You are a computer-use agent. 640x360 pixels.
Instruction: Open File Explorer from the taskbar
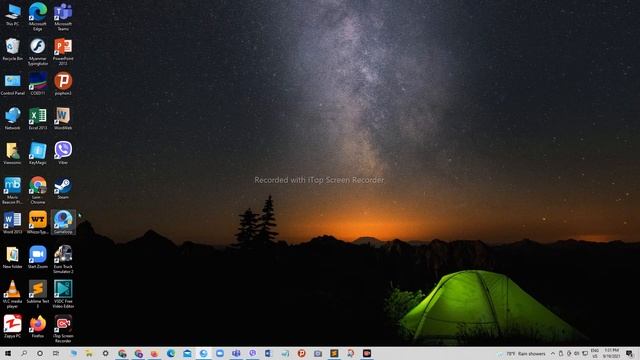tap(89, 353)
